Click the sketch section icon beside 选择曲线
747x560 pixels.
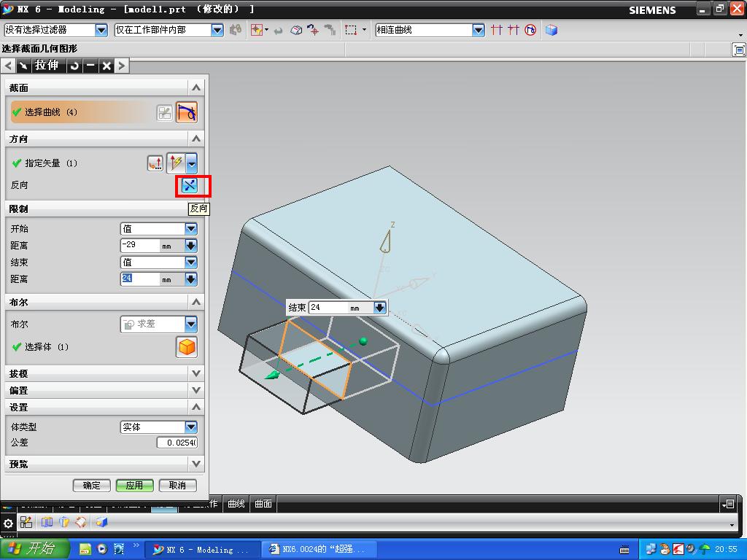pos(164,113)
